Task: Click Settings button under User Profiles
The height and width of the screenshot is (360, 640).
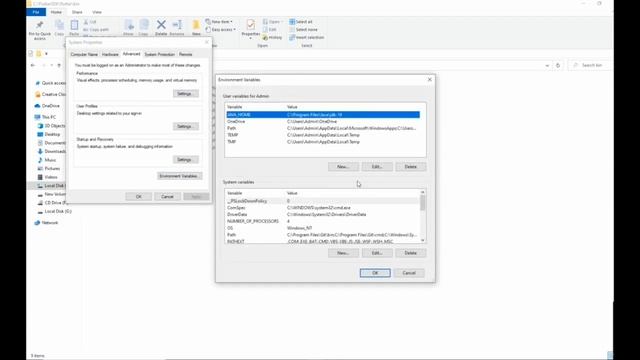Action: pos(185,127)
